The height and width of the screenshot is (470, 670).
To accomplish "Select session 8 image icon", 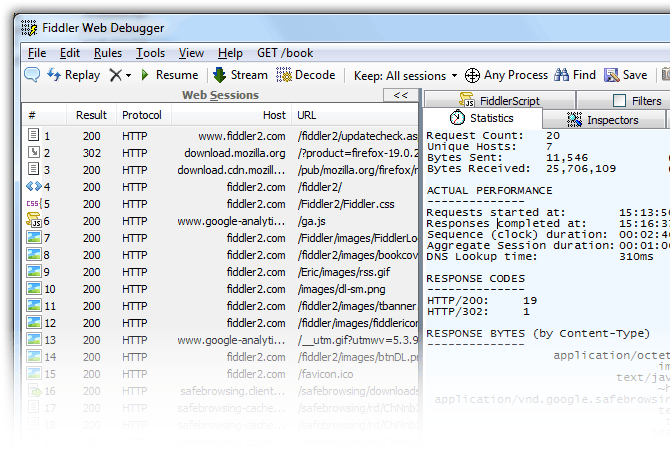I will (34, 254).
